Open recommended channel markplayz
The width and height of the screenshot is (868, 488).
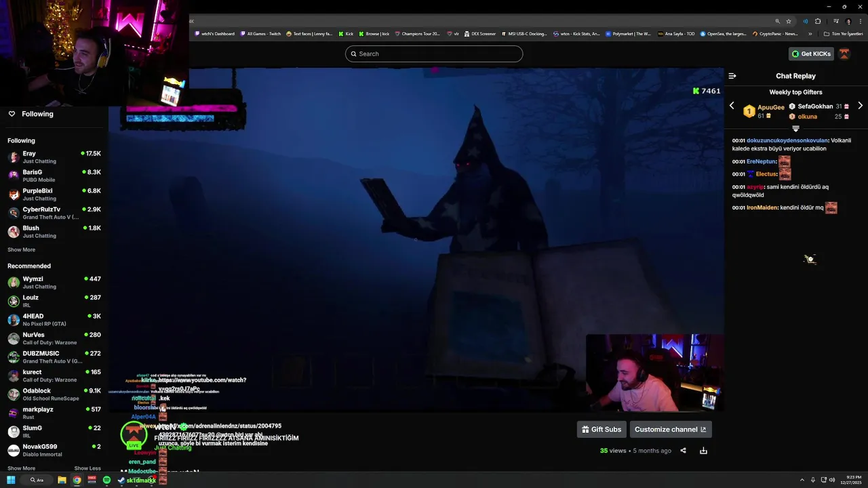tap(54, 413)
